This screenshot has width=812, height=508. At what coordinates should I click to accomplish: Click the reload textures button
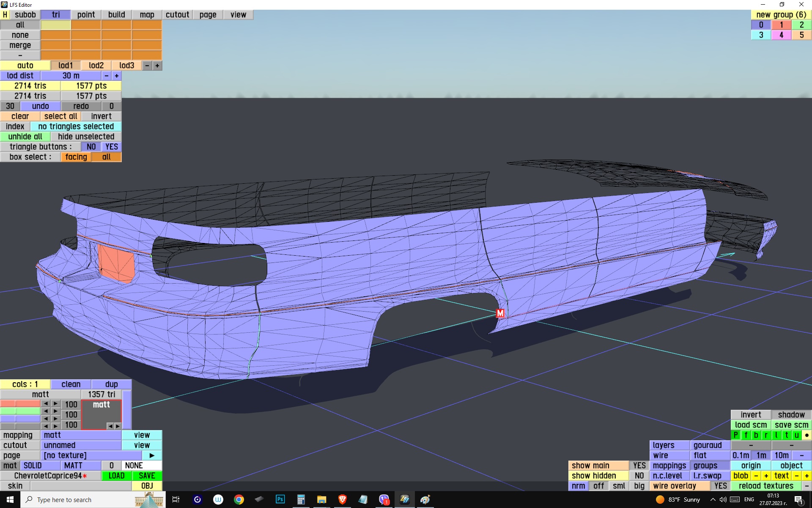point(765,486)
